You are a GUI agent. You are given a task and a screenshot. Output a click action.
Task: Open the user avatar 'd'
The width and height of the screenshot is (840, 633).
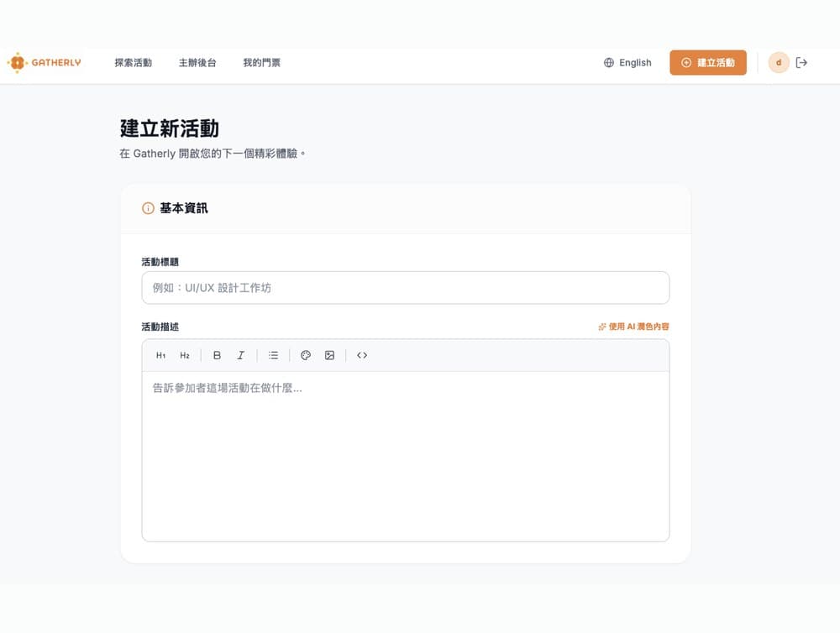coord(779,63)
